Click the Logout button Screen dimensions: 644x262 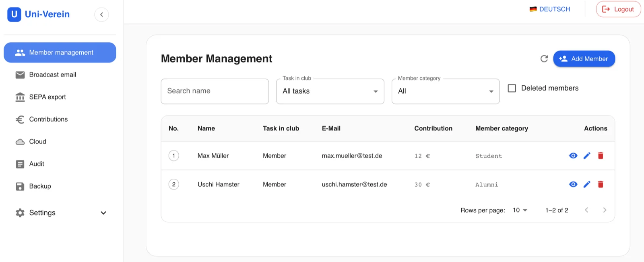tap(618, 9)
